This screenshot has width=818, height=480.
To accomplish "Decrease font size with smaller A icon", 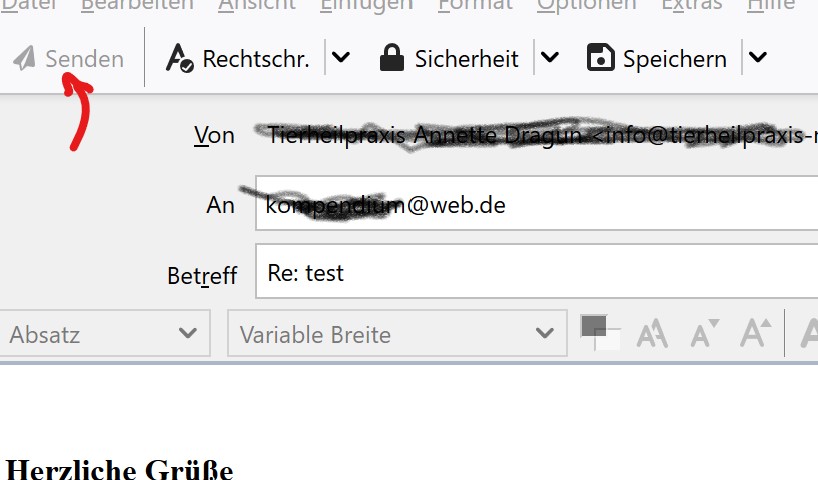I will (704, 333).
